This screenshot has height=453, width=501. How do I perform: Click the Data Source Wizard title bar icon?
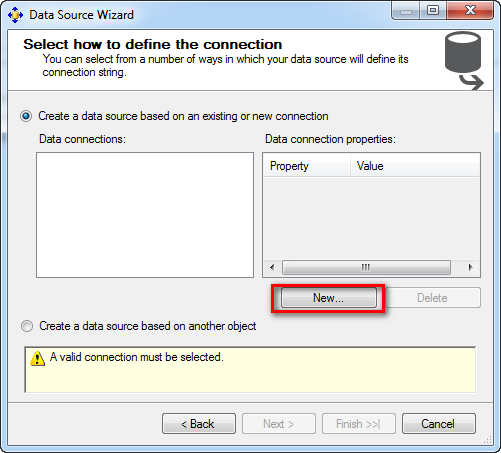pyautogui.click(x=15, y=15)
